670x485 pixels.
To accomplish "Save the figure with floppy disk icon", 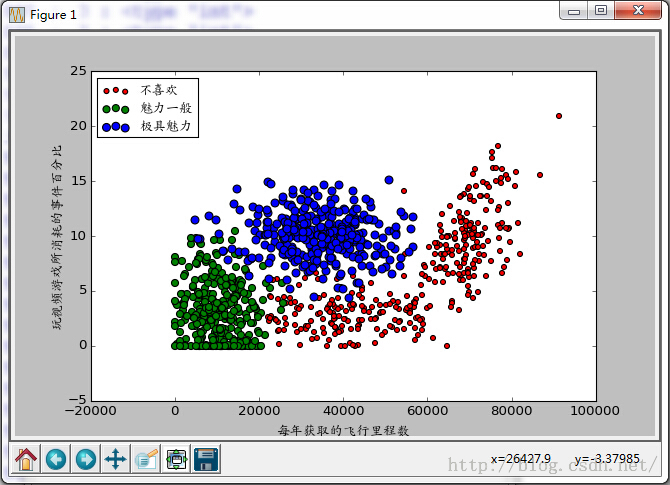I will (x=206, y=459).
